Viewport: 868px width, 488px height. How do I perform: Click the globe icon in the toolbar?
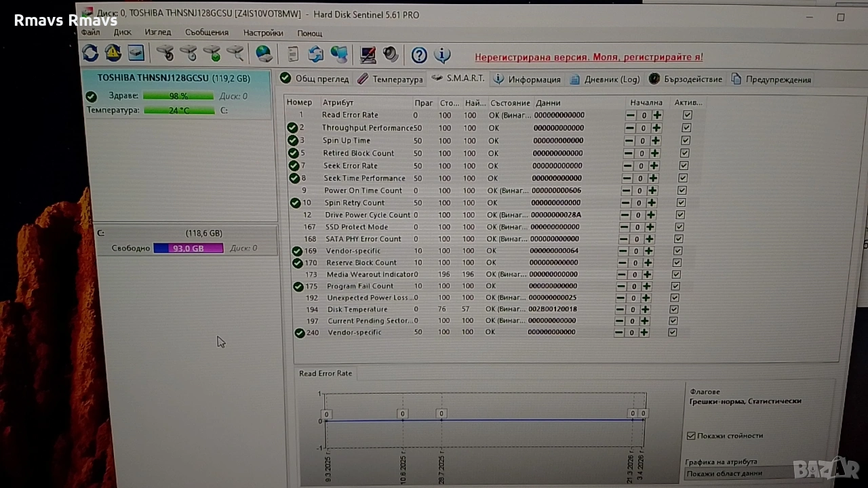(x=264, y=54)
